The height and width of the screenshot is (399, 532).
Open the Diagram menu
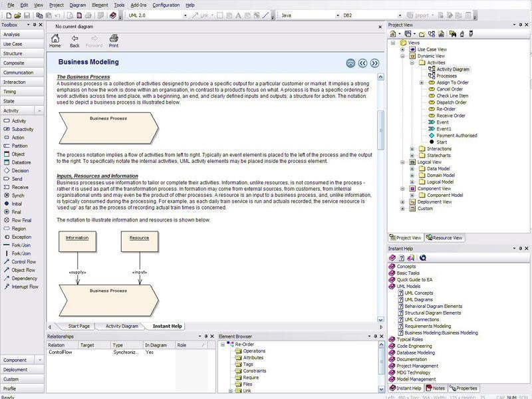point(78,5)
